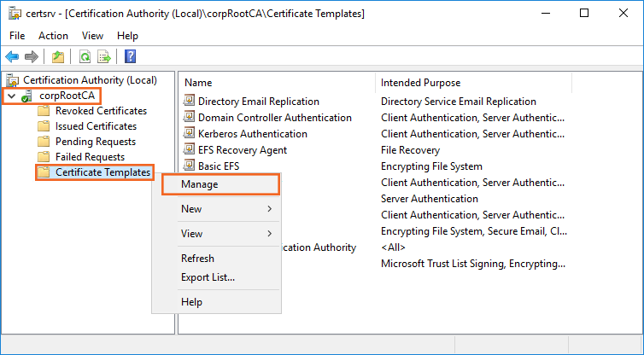The height and width of the screenshot is (355, 644).
Task: Select the Directory Email Replication template icon
Action: tap(190, 102)
